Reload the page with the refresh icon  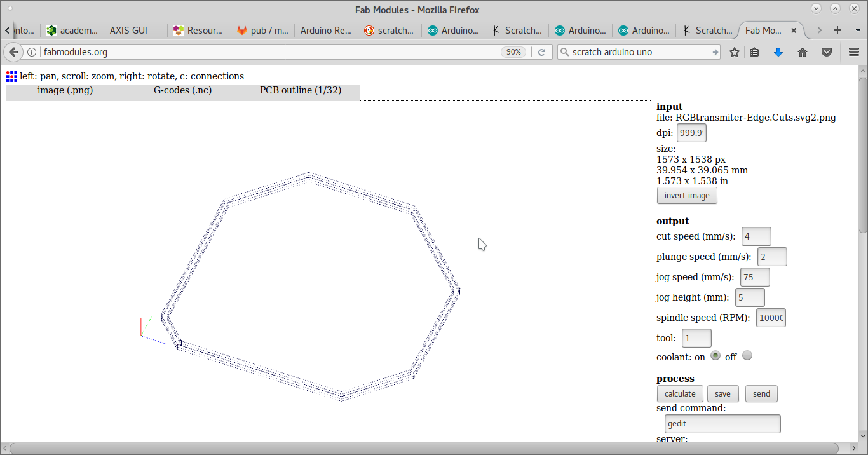point(541,52)
